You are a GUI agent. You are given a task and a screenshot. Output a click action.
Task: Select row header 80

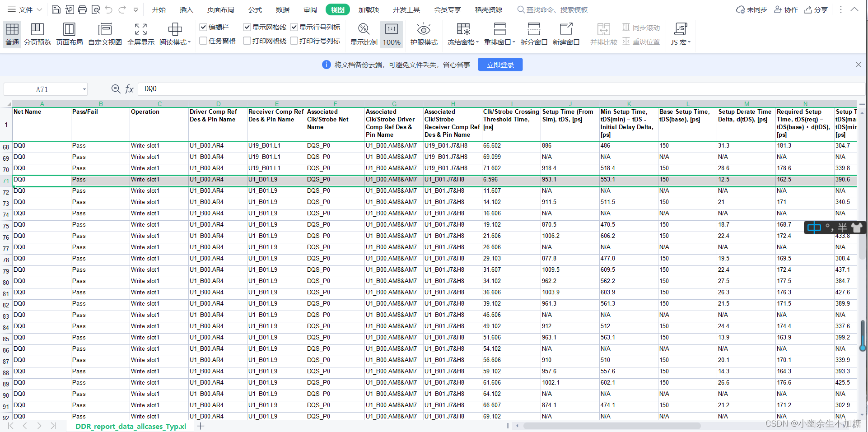click(x=6, y=283)
